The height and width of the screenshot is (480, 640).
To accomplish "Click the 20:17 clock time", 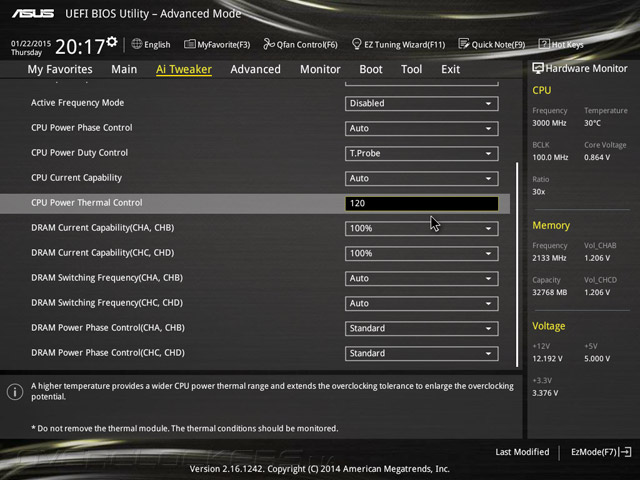I will pos(80,47).
